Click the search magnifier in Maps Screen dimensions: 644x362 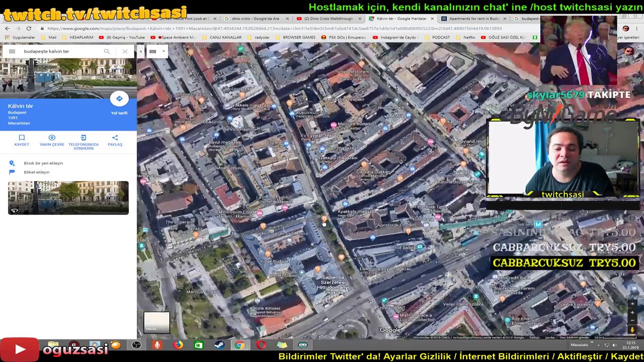(107, 51)
